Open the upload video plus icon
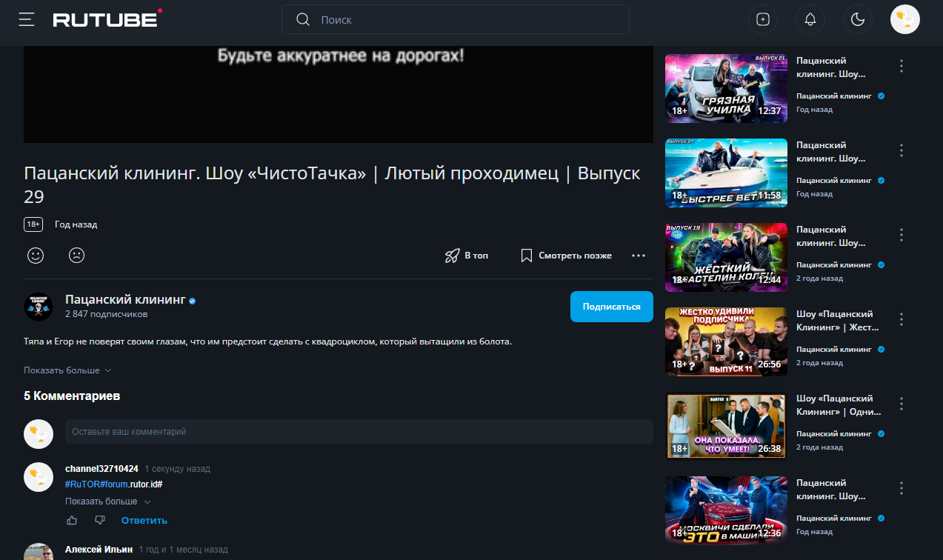 pos(763,19)
